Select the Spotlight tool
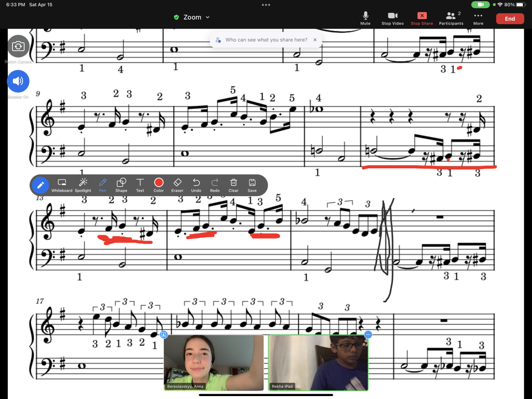 click(x=83, y=185)
